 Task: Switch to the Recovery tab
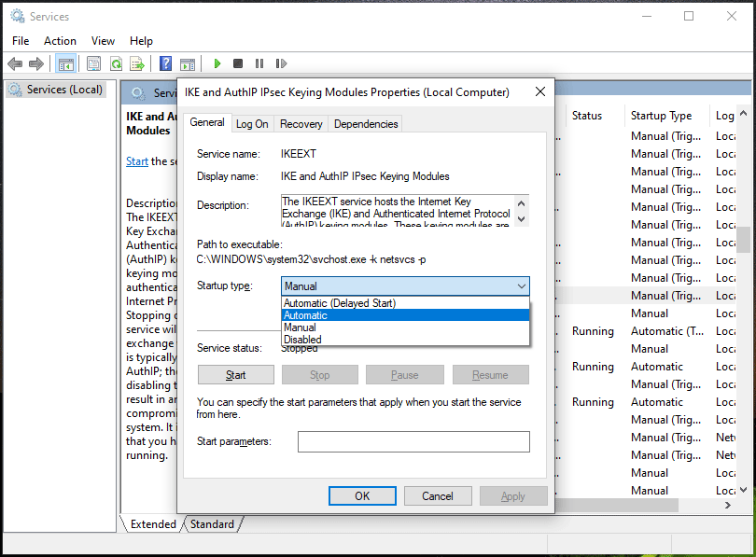coord(301,122)
